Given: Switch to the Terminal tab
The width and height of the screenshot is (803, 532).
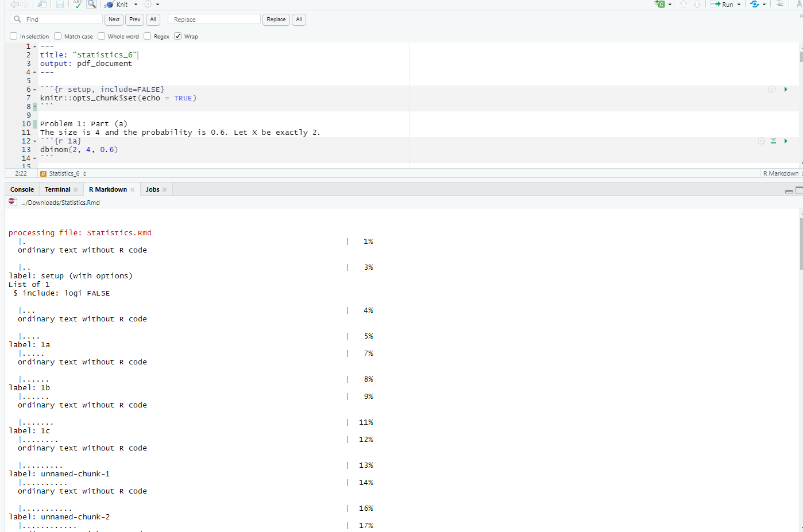Looking at the screenshot, I should (57, 189).
